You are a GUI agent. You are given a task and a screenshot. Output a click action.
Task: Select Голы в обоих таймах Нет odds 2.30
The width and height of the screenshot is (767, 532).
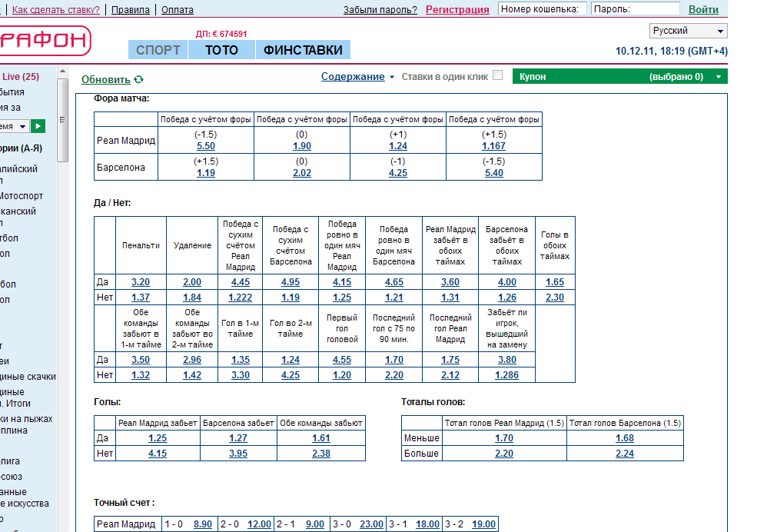(555, 297)
